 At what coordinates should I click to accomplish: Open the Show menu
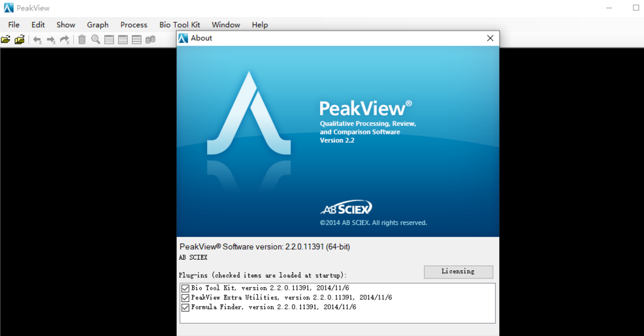point(66,25)
